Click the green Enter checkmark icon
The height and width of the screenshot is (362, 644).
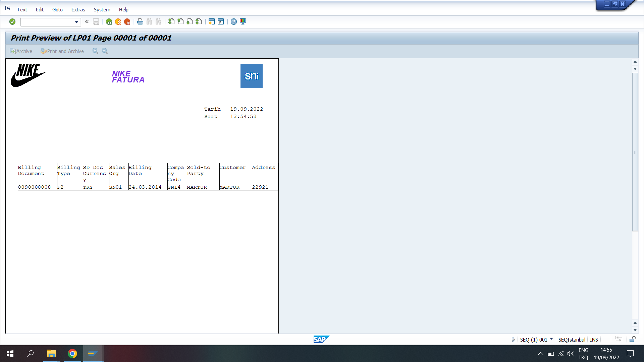click(12, 22)
